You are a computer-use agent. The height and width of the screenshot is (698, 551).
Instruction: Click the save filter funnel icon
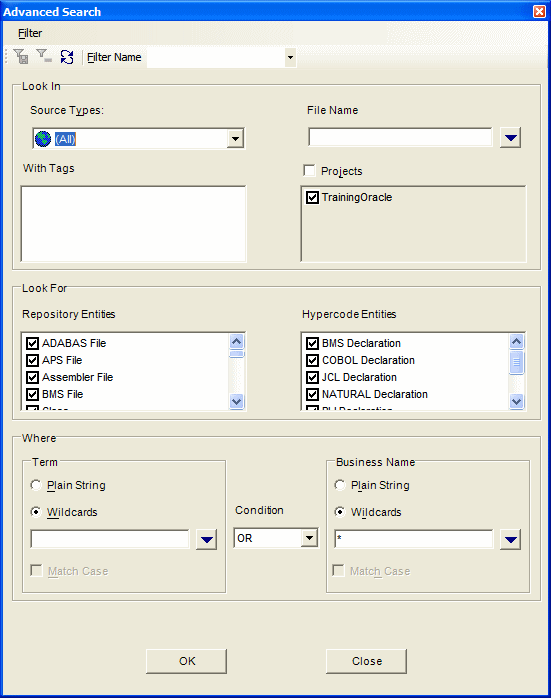pos(21,57)
